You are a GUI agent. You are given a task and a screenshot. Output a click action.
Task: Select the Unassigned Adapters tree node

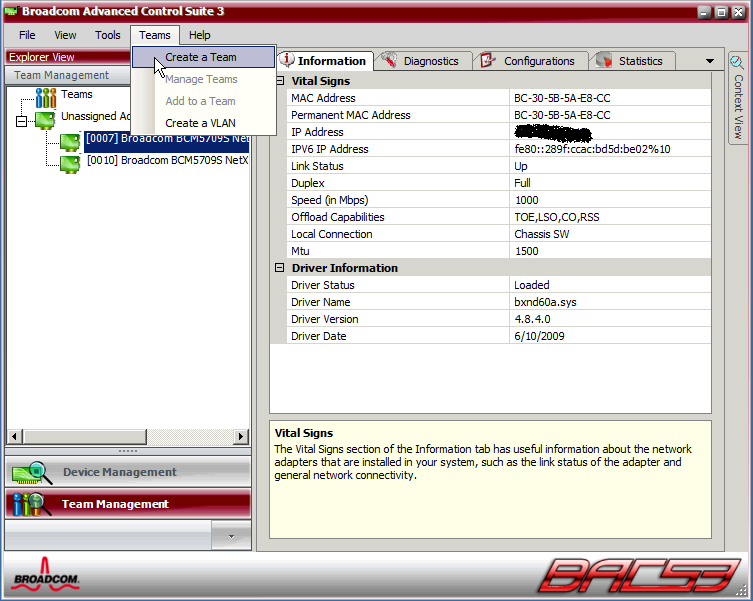click(x=96, y=116)
